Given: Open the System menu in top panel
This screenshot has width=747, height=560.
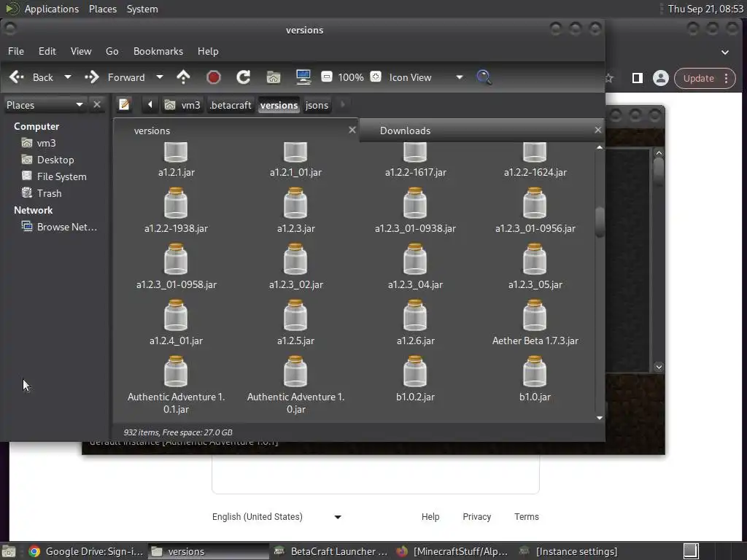Looking at the screenshot, I should pos(142,9).
